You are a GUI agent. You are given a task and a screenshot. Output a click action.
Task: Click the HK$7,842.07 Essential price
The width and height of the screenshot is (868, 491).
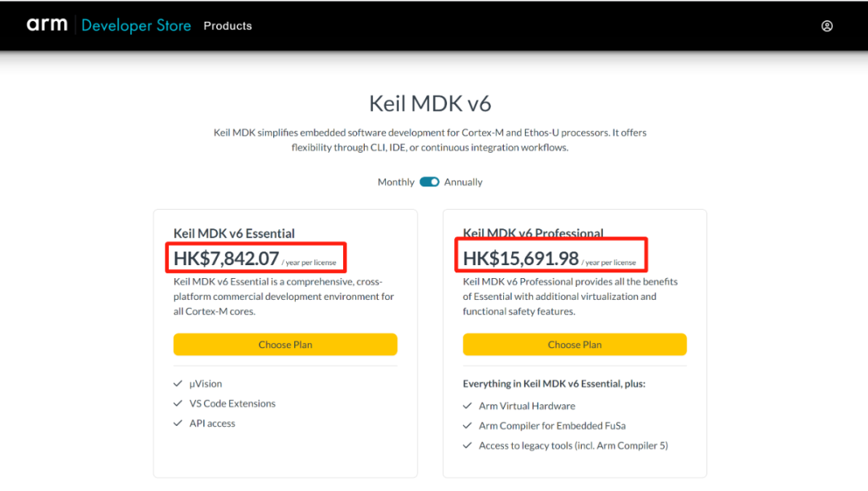tap(227, 259)
